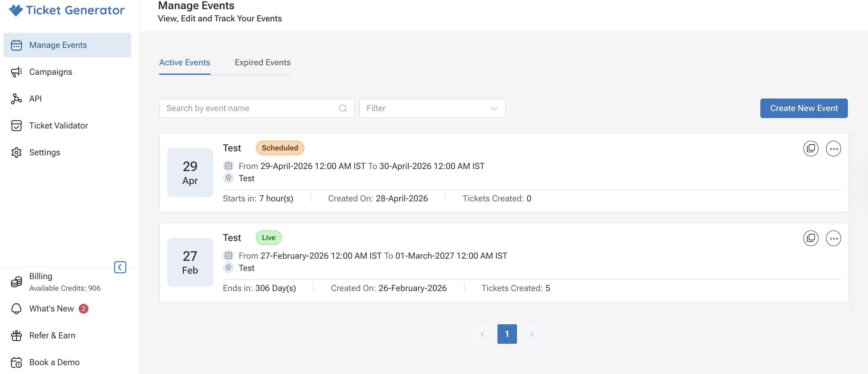Click calendar icon on 27-February event
The image size is (868, 374).
point(228,255)
